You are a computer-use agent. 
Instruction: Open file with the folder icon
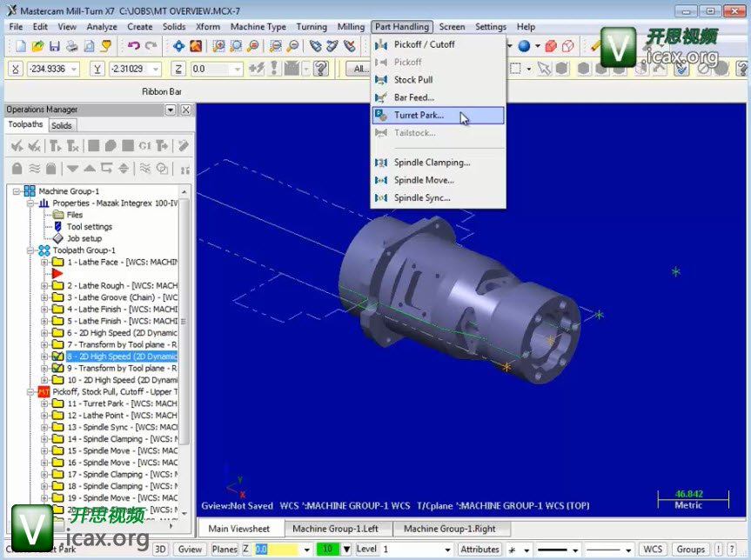(37, 45)
